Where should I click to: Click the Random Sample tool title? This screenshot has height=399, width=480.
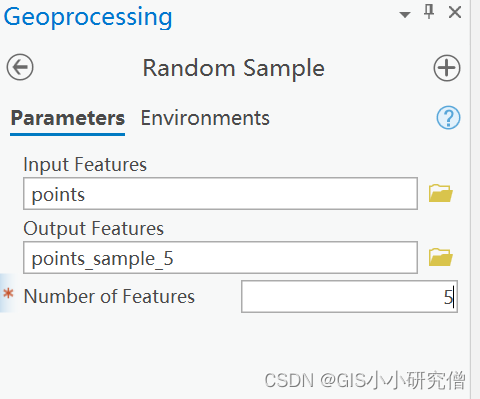click(x=234, y=68)
